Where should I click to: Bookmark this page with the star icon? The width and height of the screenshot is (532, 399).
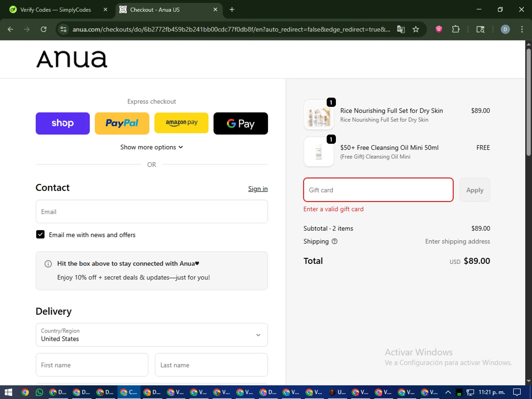coord(416,29)
